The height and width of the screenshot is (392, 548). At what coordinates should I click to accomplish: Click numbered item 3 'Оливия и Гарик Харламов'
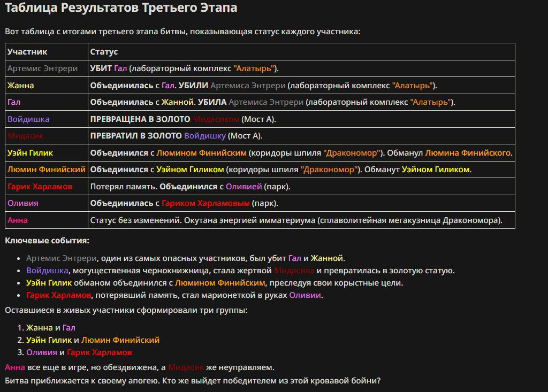click(x=79, y=352)
